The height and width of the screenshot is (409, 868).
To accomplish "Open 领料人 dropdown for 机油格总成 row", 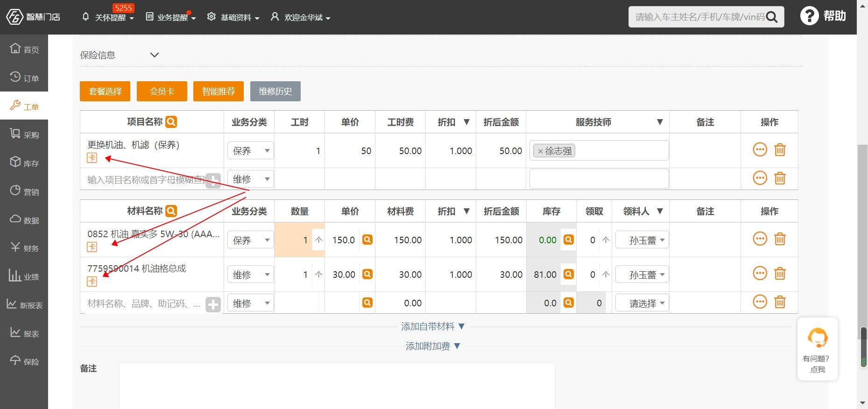I will [x=642, y=275].
